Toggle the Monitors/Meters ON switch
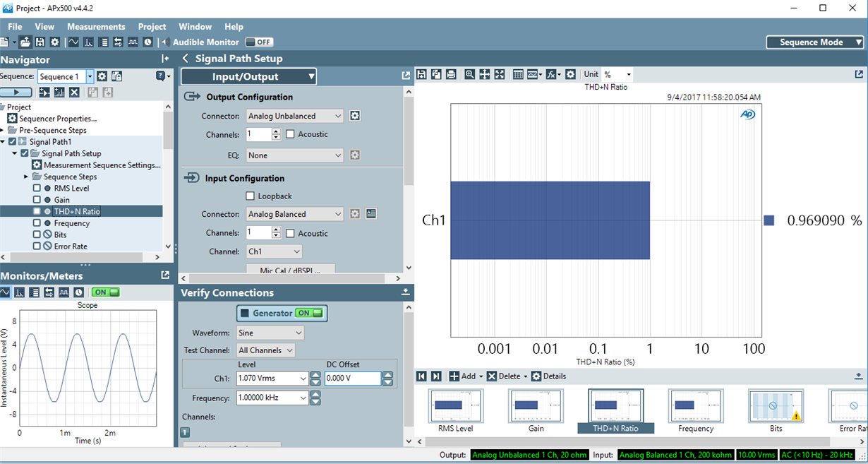The image size is (868, 464). click(106, 292)
